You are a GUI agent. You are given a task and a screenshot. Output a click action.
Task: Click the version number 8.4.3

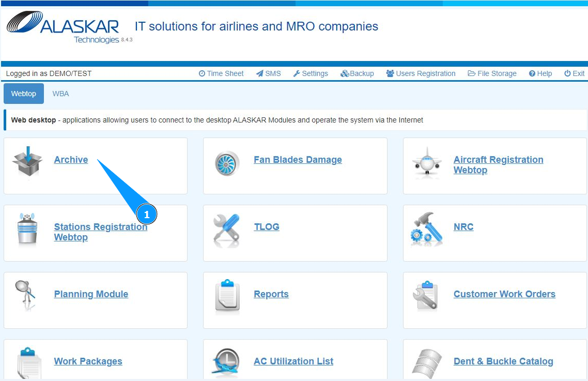pos(127,39)
